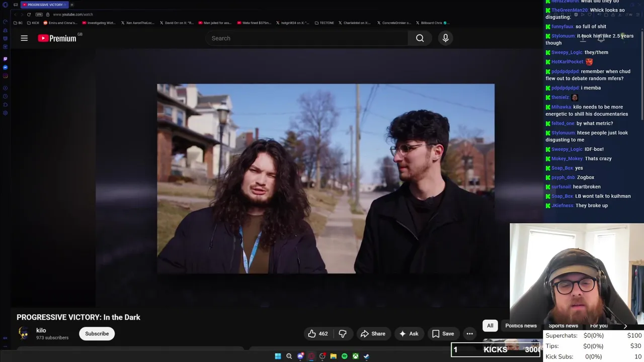Open ConcreteDrinker bookmark
644x362 pixels.
coord(394,23)
